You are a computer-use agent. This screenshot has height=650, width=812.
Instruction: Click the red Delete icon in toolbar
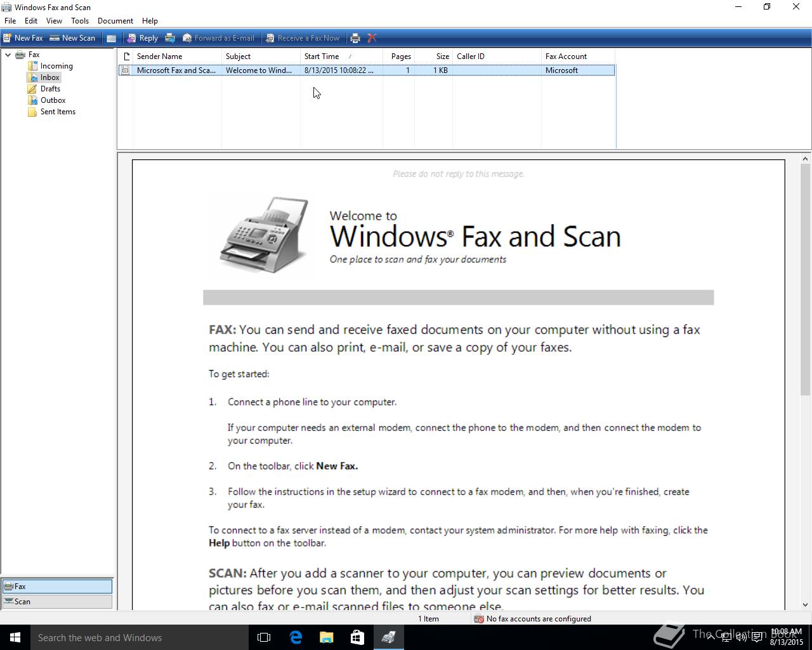pos(372,38)
